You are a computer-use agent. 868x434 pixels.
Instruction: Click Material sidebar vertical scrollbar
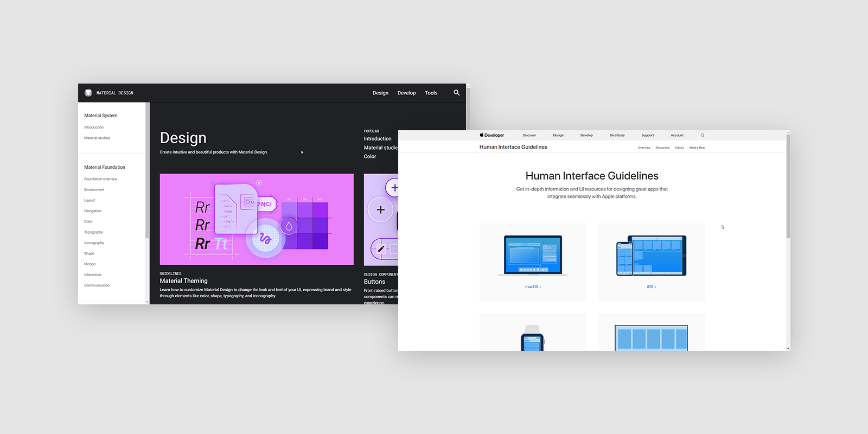pyautogui.click(x=147, y=171)
